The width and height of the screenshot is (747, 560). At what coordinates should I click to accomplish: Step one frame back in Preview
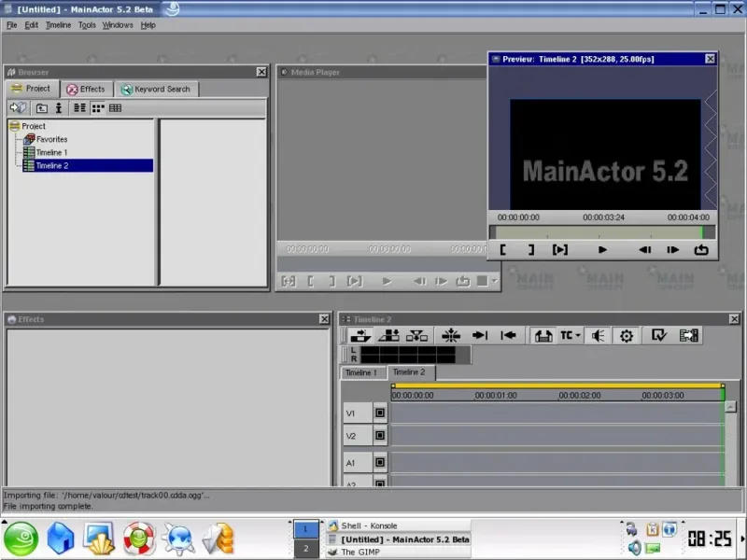click(644, 249)
